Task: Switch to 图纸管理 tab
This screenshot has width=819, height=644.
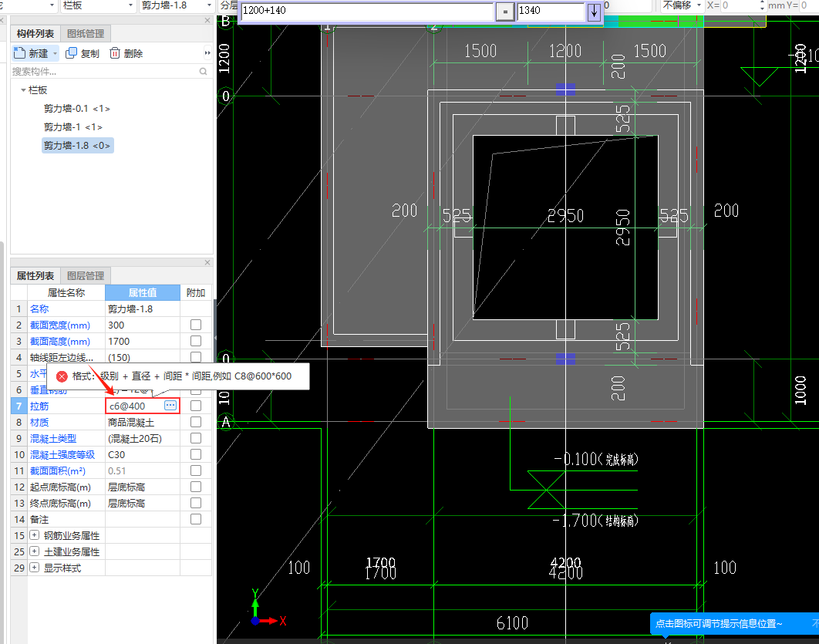Action: 86,33
